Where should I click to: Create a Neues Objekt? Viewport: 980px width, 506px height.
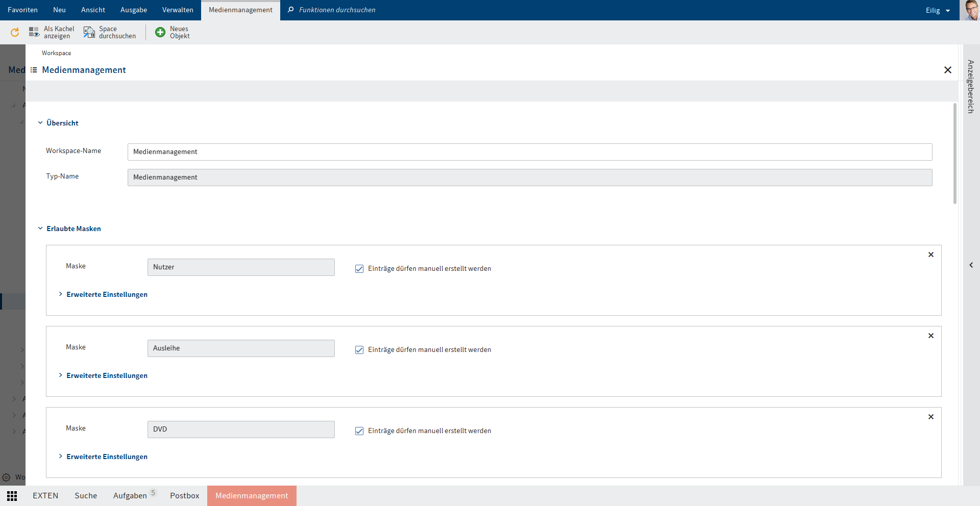(x=160, y=32)
